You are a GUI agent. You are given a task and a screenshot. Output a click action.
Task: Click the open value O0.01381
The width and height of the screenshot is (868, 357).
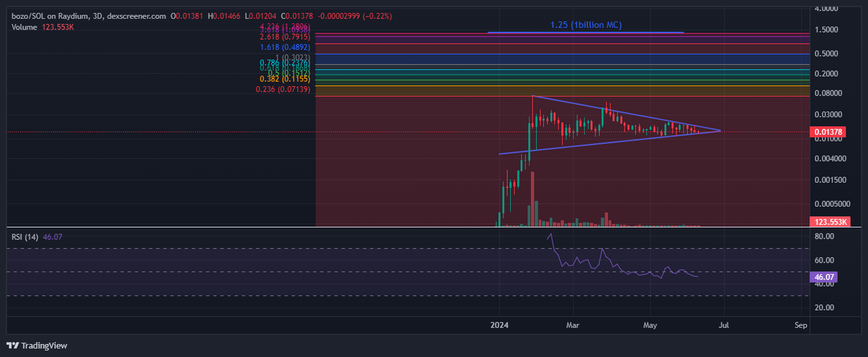point(187,16)
